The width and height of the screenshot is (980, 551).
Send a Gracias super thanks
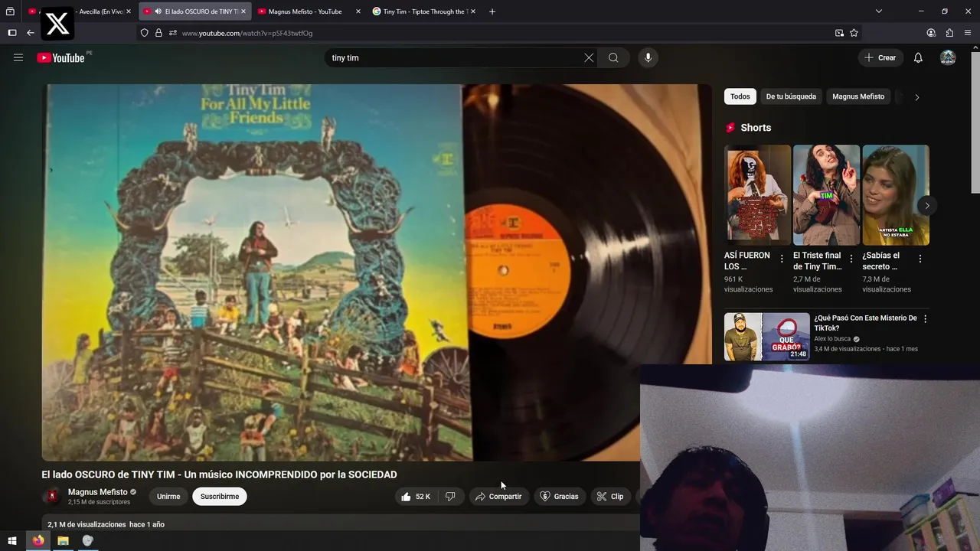559,497
